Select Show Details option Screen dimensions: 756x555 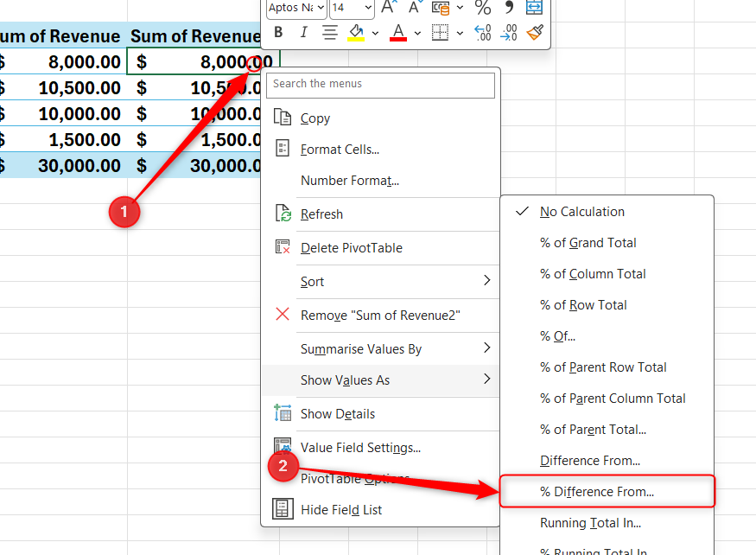380,413
